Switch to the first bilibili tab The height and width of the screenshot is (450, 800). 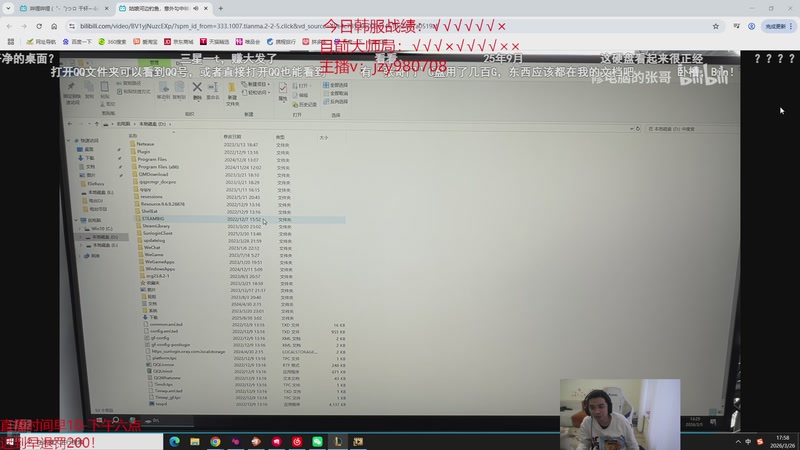(x=64, y=8)
